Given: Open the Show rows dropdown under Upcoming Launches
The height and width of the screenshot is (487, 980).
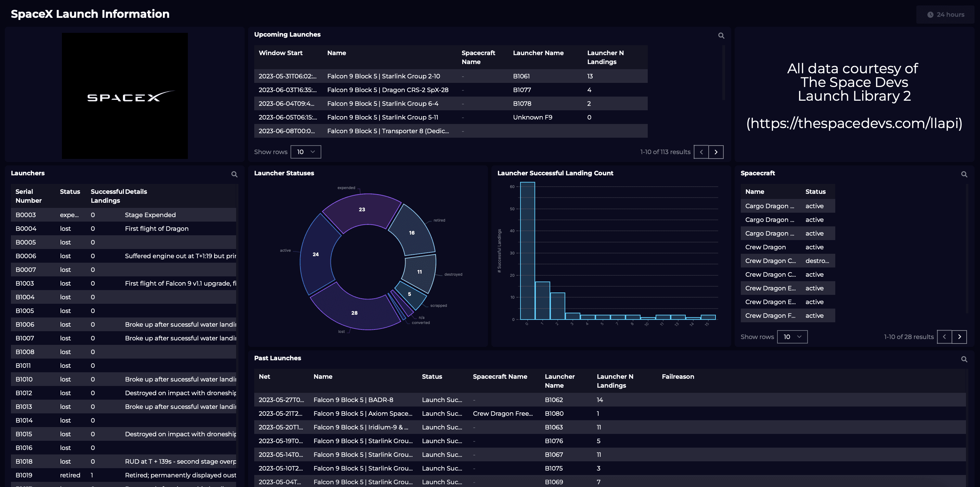Looking at the screenshot, I should coord(306,151).
